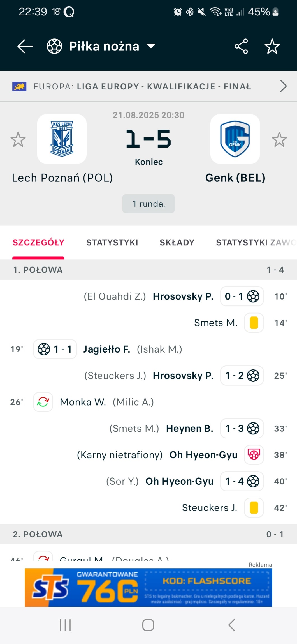Tap the substitution icon at 26'

coord(43,402)
